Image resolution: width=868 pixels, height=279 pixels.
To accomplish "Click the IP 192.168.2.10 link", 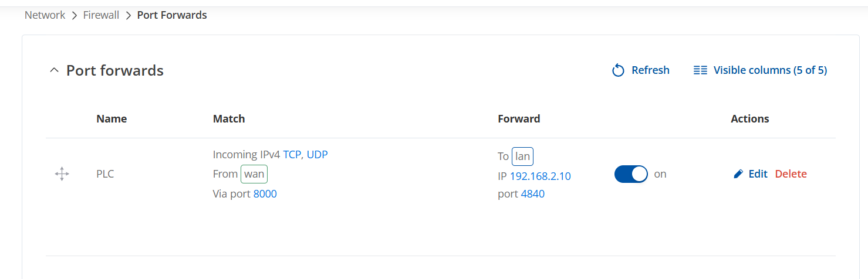I will 541,176.
